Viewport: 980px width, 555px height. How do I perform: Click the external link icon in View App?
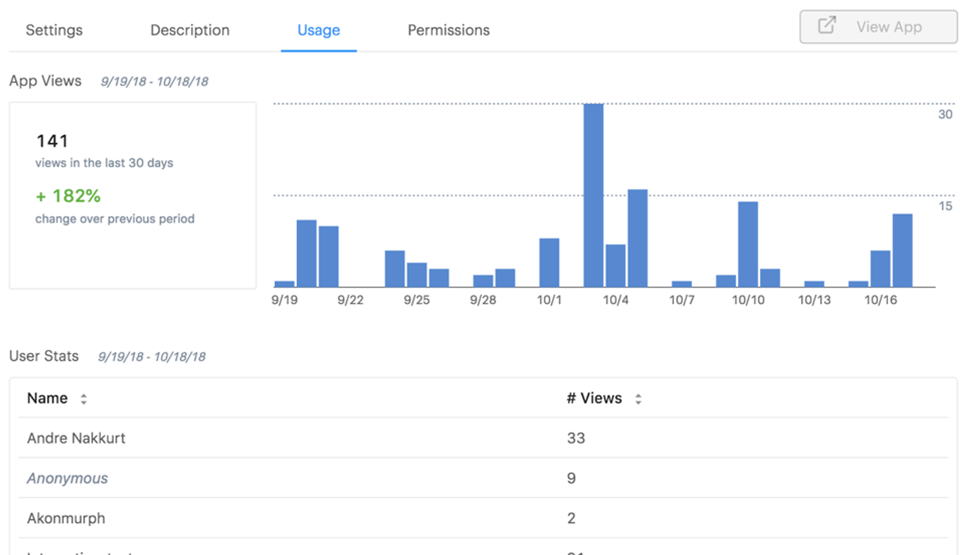(827, 26)
